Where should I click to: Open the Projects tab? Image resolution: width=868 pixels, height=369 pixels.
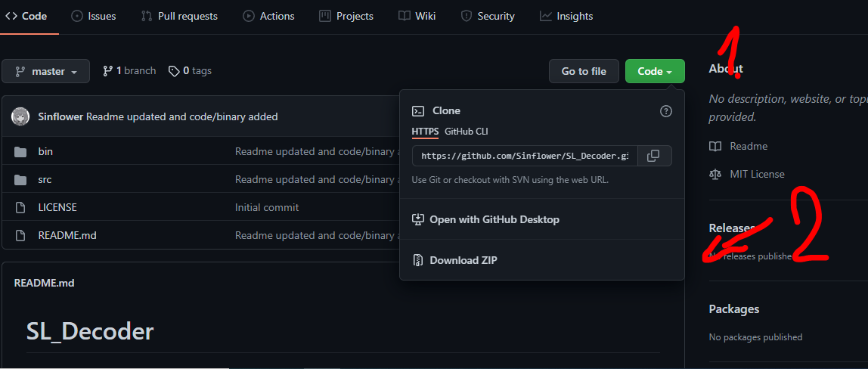pos(346,16)
